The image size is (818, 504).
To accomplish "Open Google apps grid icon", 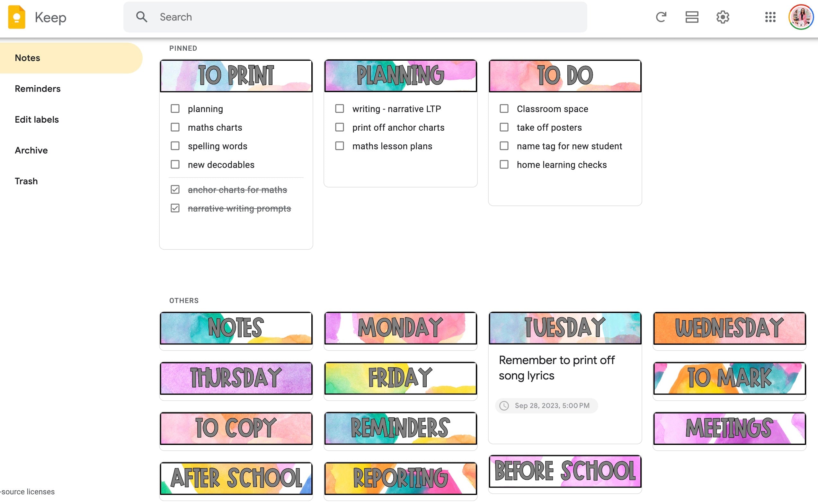I will tap(770, 17).
